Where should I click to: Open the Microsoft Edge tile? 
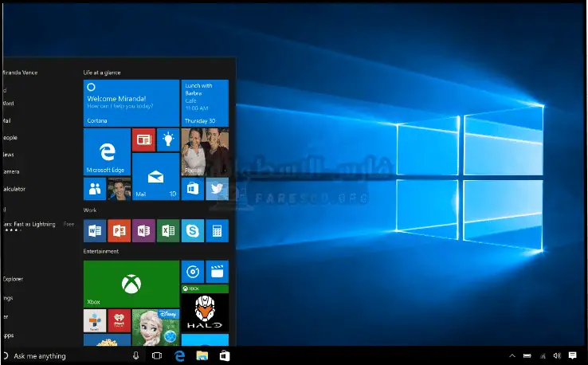tap(107, 151)
